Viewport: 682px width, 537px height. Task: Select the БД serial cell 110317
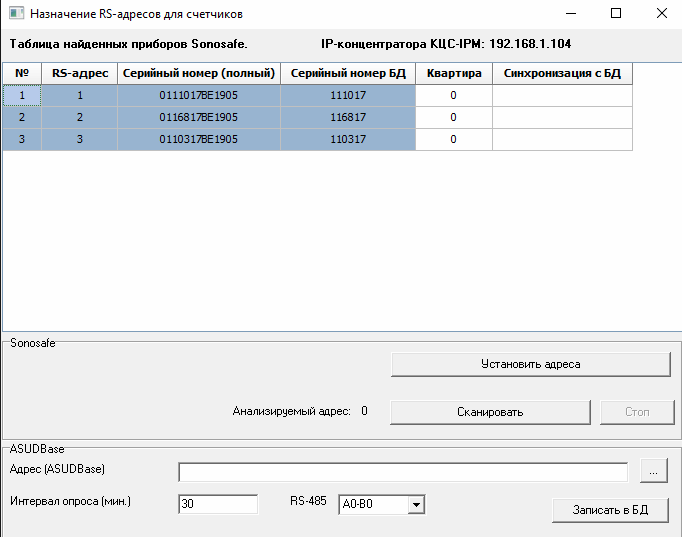347,139
